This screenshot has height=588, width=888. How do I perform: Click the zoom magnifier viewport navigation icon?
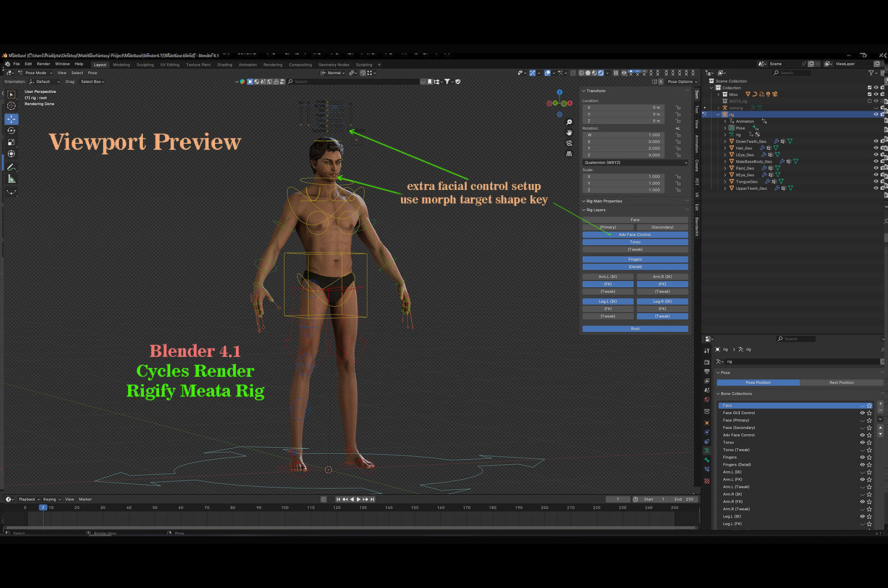click(x=569, y=123)
